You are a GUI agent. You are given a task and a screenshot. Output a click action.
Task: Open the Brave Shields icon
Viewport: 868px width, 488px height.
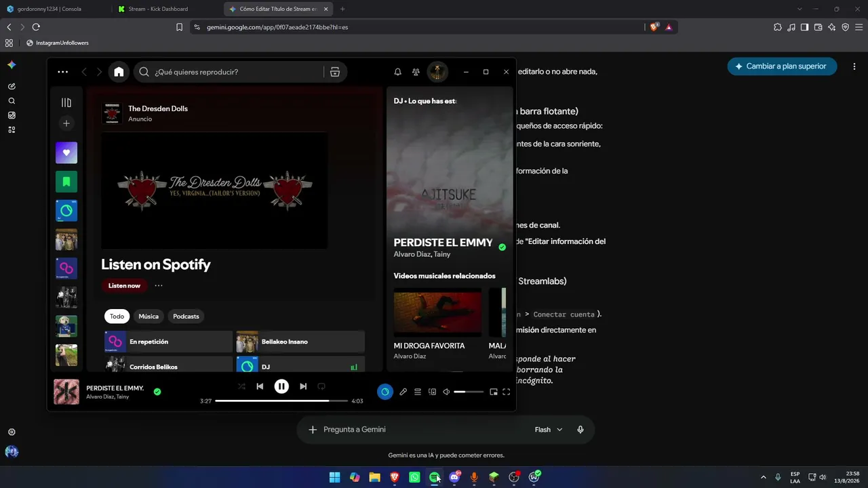654,27
